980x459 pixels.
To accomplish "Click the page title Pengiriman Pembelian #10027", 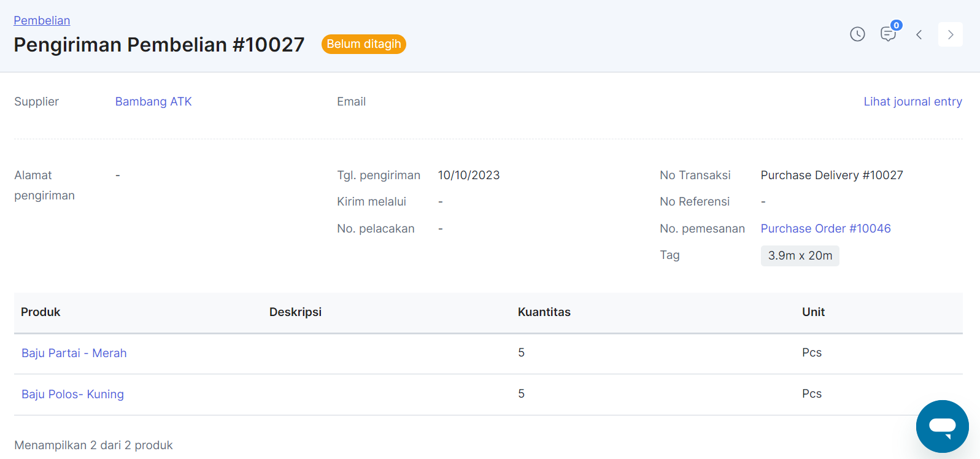I will (159, 45).
